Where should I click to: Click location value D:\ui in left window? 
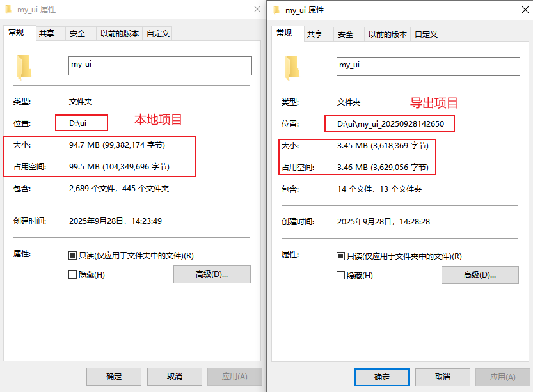pyautogui.click(x=78, y=123)
